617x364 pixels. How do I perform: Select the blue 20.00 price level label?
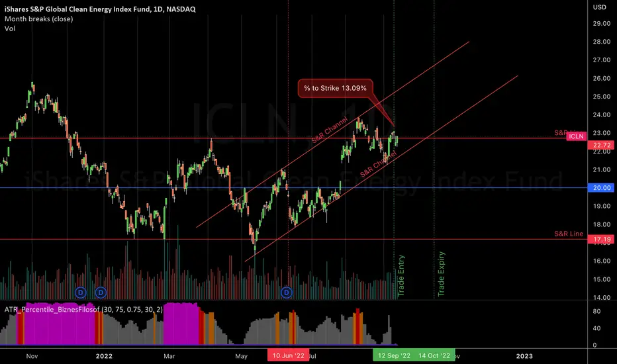[x=601, y=188]
